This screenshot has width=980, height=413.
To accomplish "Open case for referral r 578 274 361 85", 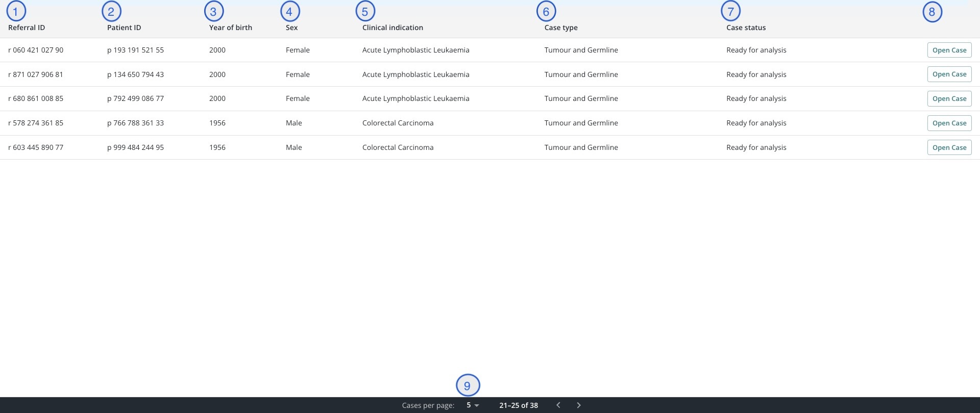I will click(949, 123).
